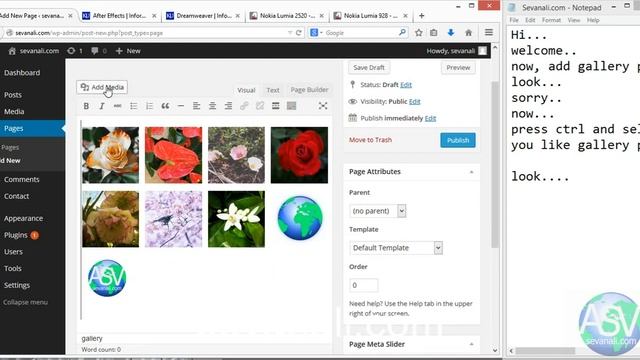Viewport: 640px width, 360px height.
Task: Bookmark this page with star icon
Action: point(419,33)
